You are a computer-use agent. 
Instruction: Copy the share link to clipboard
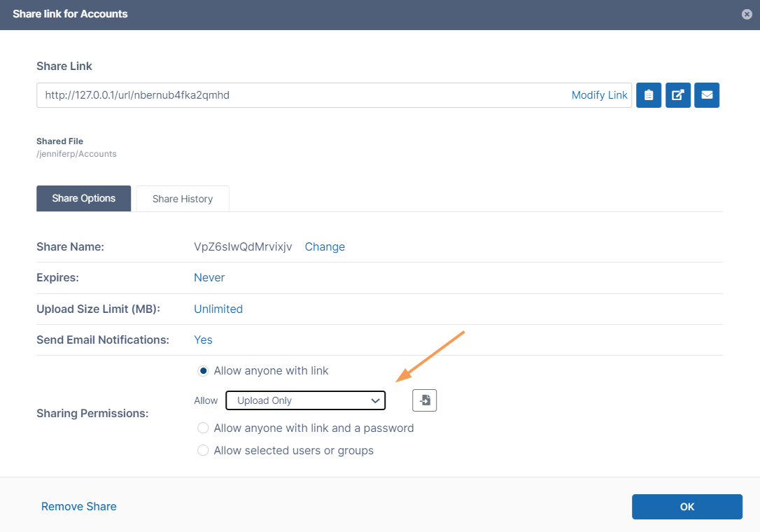649,95
